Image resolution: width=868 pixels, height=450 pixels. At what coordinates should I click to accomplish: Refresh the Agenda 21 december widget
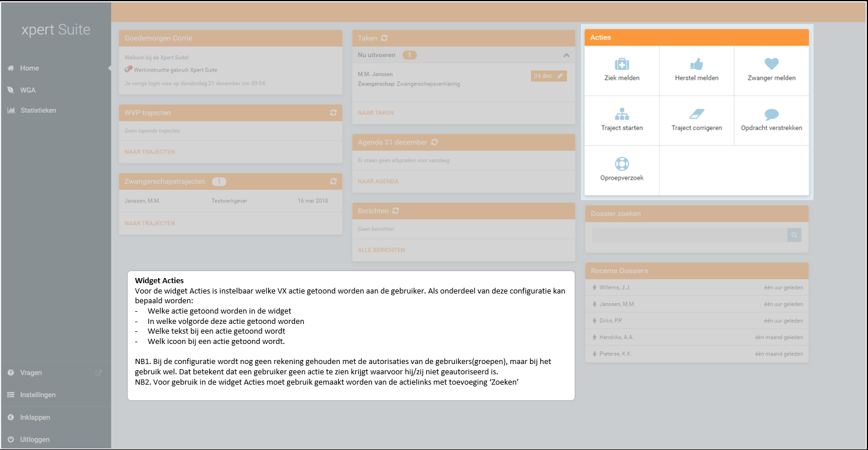point(435,142)
